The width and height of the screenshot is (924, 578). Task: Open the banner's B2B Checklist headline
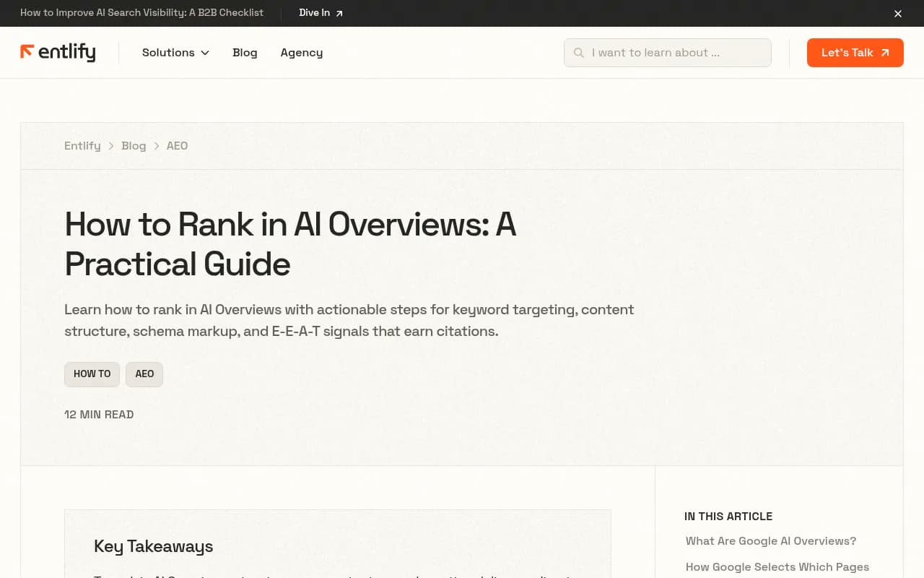pos(141,13)
